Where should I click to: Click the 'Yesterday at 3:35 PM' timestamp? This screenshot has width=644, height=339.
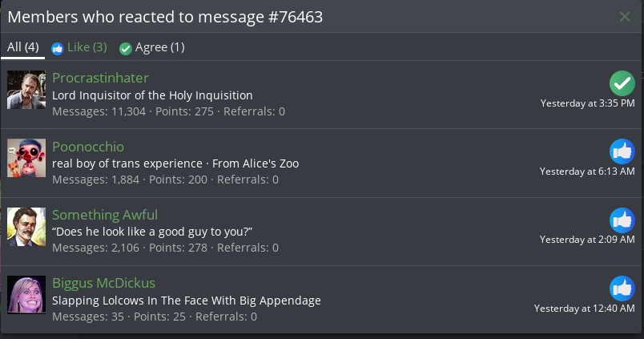[x=587, y=103]
